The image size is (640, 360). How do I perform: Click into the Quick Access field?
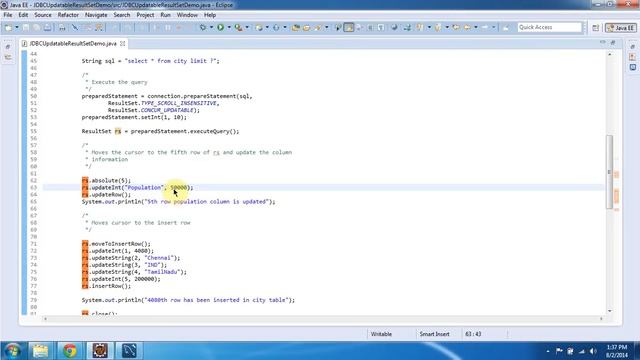point(549,27)
